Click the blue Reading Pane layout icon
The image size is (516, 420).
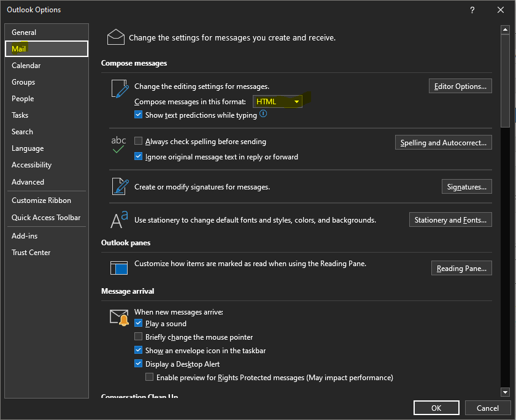click(119, 268)
